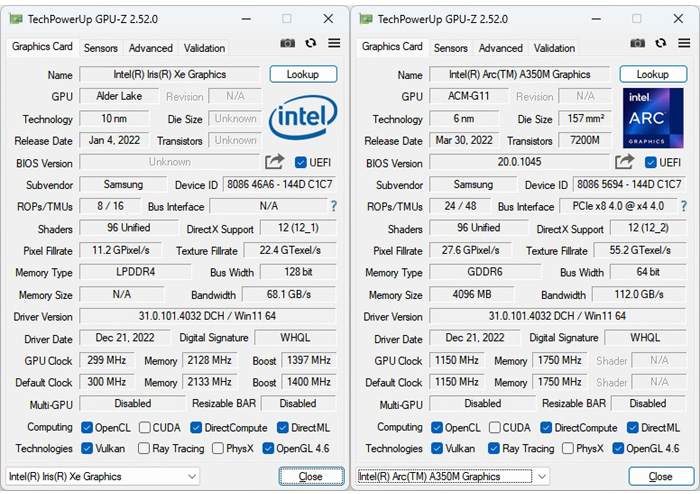The image size is (700, 494).
Task: Click Texture Fillrate value 22.4 GTexel/s
Action: [290, 250]
